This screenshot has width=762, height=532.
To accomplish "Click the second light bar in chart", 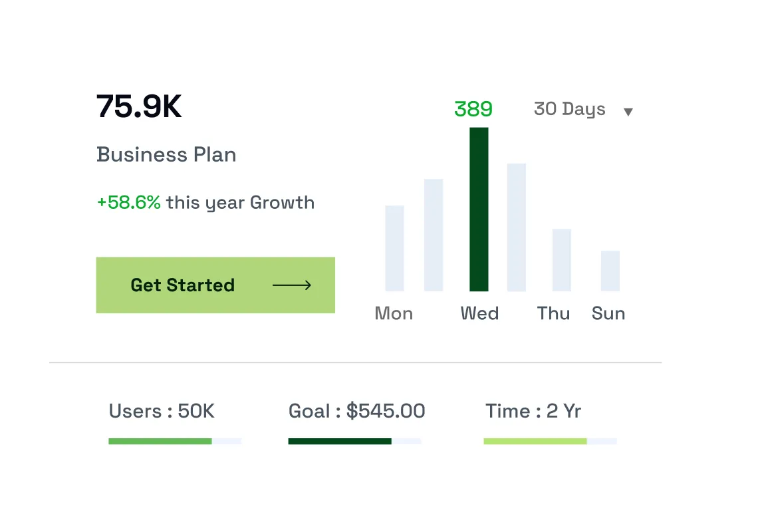I will (434, 235).
